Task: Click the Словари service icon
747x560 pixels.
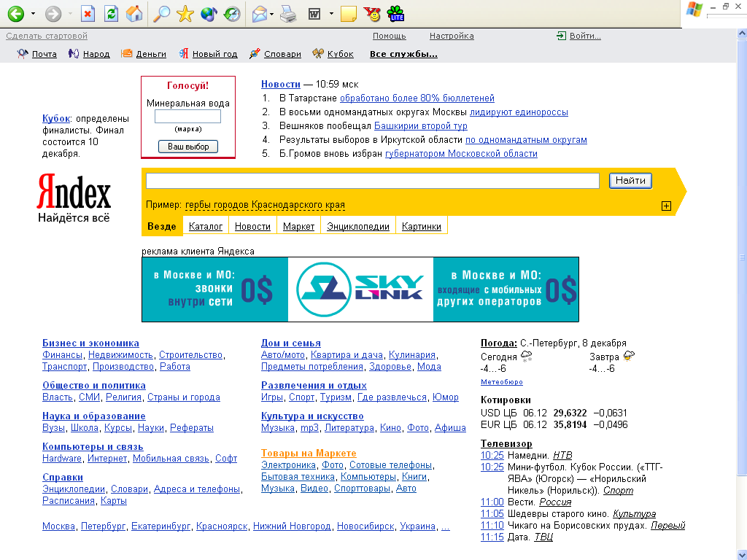Action: click(x=255, y=54)
